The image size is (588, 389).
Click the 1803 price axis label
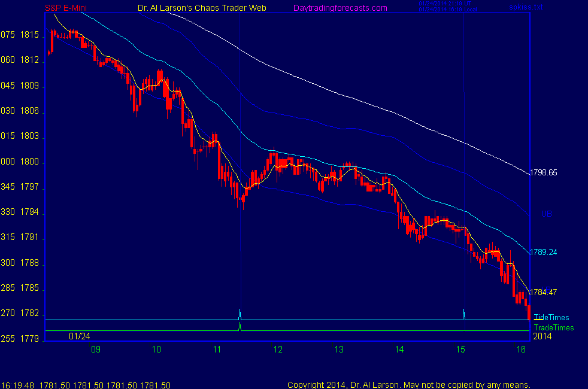pyautogui.click(x=29, y=136)
